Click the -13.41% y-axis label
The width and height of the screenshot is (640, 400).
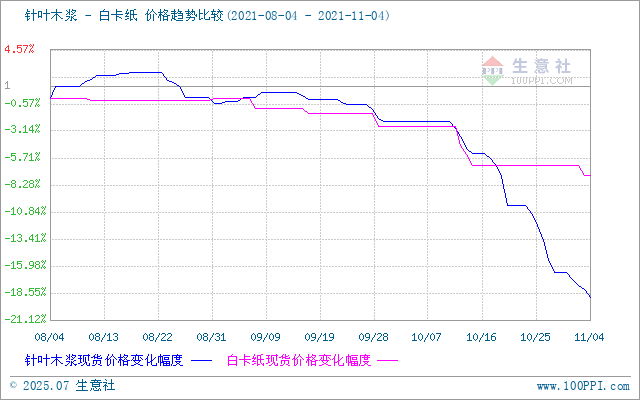(25, 238)
